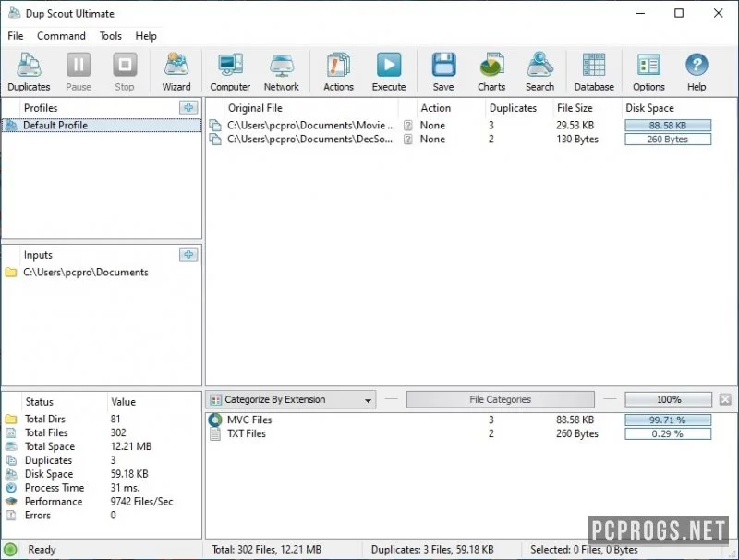The width and height of the screenshot is (739, 560).
Task: Open the Command menu
Action: pyautogui.click(x=61, y=36)
